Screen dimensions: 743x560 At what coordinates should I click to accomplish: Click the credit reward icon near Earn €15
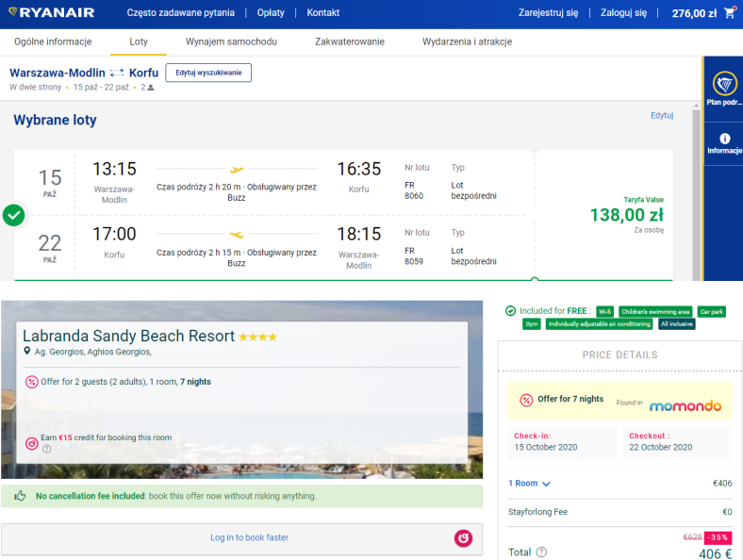[31, 443]
